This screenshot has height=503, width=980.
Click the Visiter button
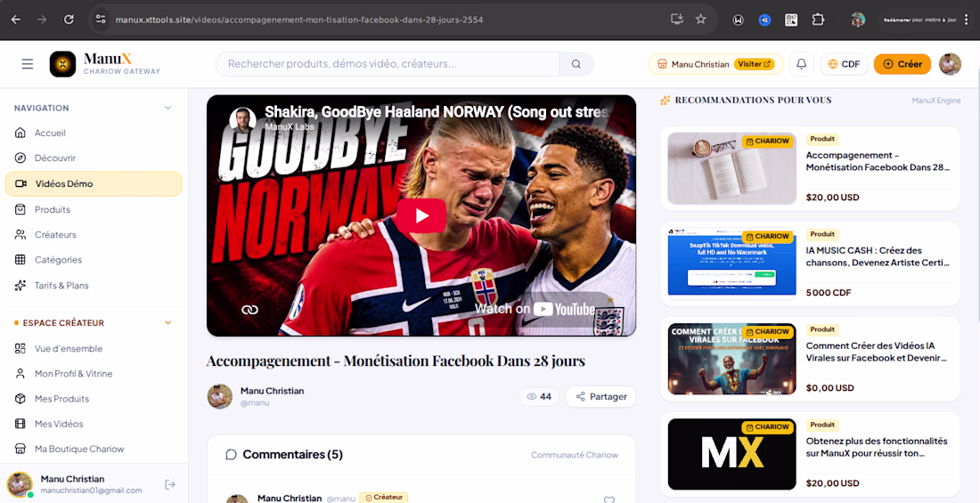(755, 64)
